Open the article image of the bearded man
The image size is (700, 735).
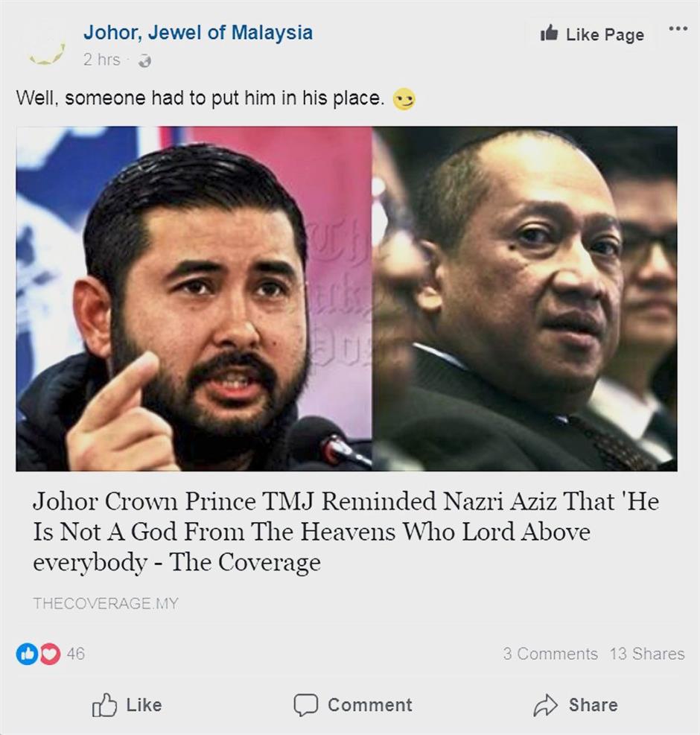coord(194,299)
